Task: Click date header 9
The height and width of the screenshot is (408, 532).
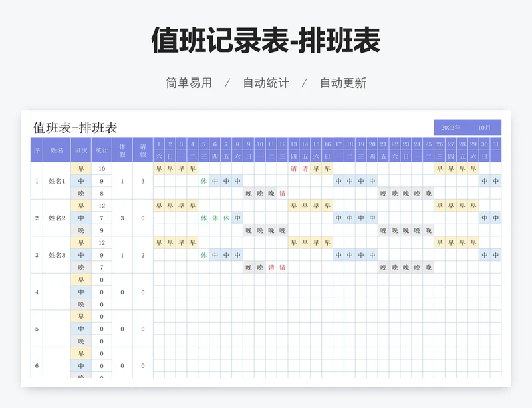Action: [x=249, y=144]
